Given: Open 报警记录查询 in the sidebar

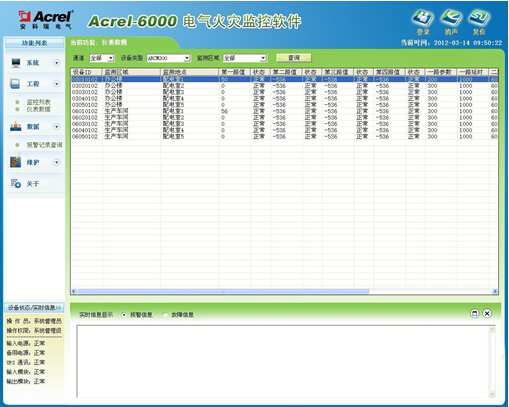Looking at the screenshot, I should 44,145.
